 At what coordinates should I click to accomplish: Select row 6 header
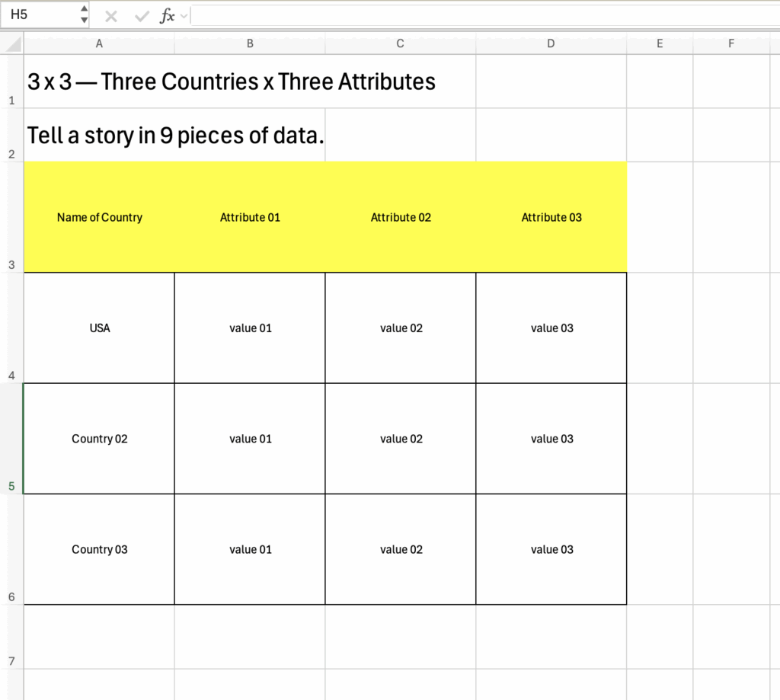11,550
